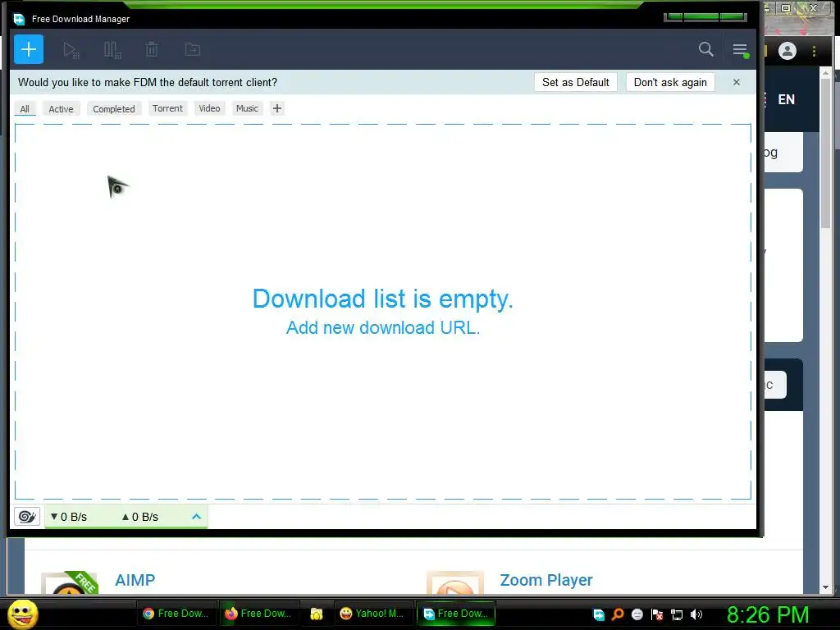Click the green title bar window controls

pyautogui.click(x=705, y=17)
